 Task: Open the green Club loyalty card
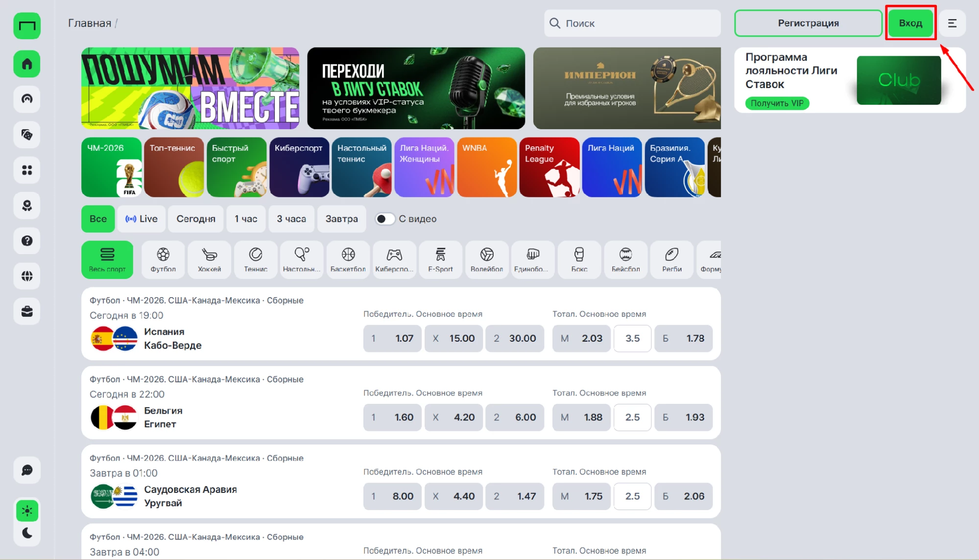tap(899, 80)
